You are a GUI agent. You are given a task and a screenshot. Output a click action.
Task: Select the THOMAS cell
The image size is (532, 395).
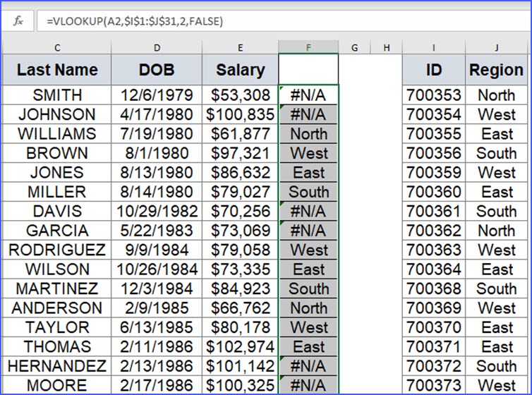coord(57,346)
